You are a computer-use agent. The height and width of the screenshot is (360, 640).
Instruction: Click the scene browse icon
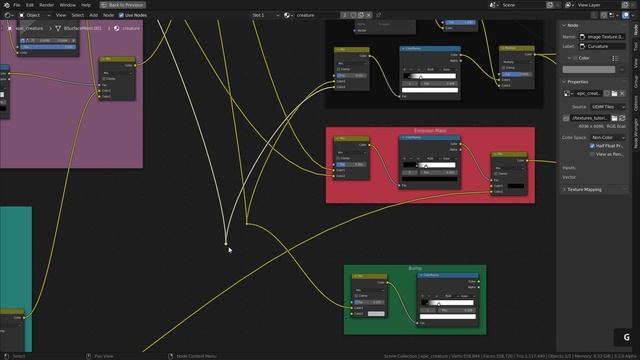(494, 5)
